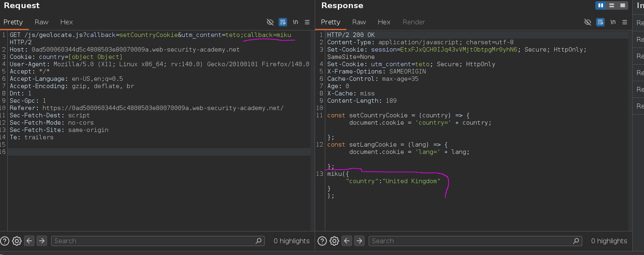Click 'HTTP/2 200 OK' status line
The image size is (644, 255).
tap(351, 35)
